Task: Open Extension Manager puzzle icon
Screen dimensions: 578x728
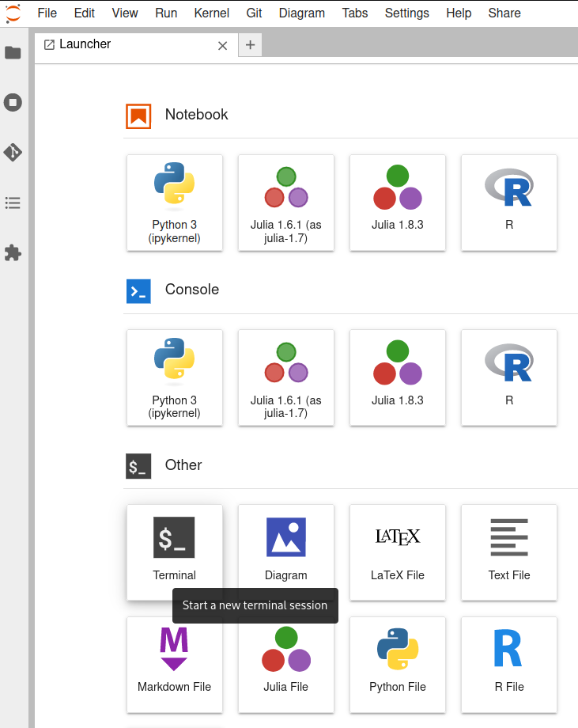Action: pos(13,253)
